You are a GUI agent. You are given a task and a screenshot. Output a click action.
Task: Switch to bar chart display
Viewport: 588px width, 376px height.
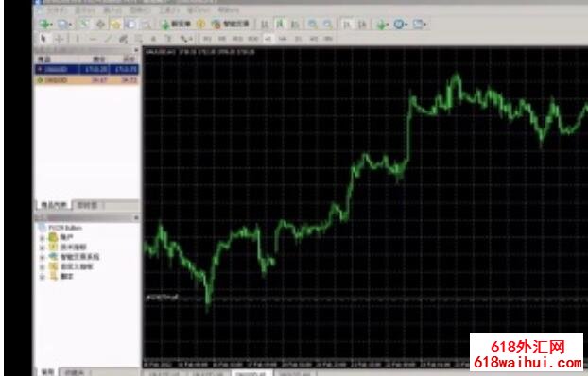click(x=265, y=25)
